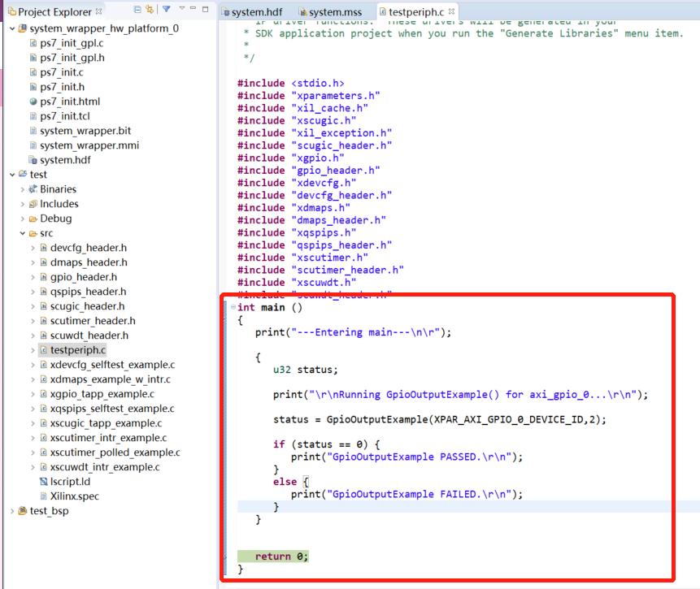Viewport: 700px width, 589px height.
Task: Toggle Link with Editor in Project Explorer
Action: tap(150, 10)
